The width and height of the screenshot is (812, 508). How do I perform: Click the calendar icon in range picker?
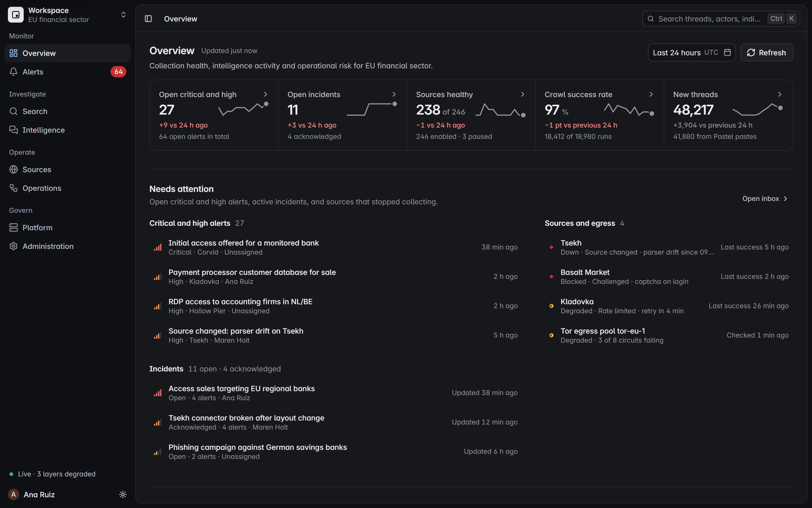tap(727, 52)
